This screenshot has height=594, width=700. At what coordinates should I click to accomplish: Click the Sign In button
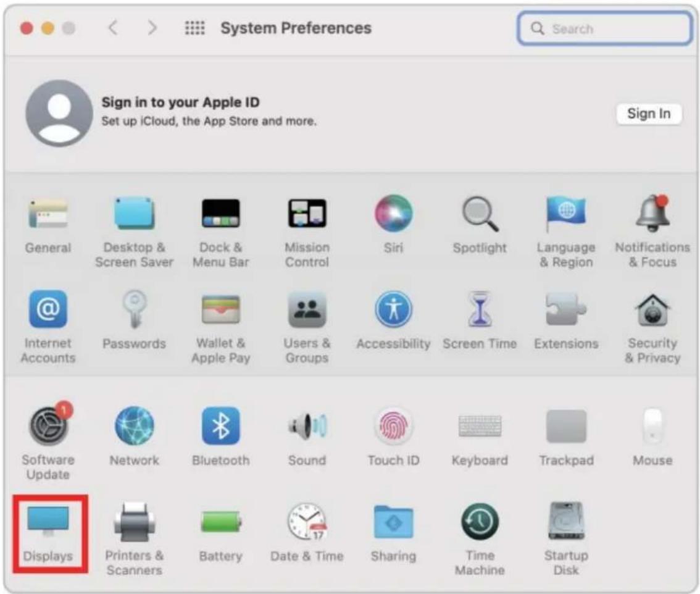coord(649,114)
